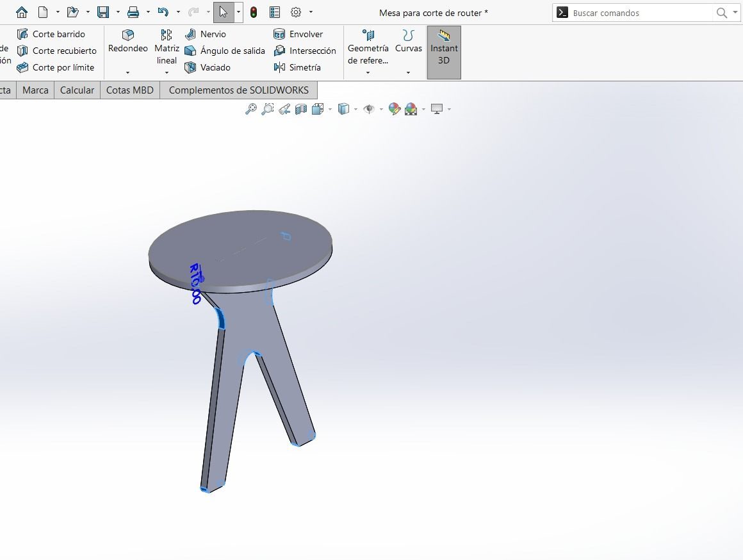Expand display style dropdown arrow

356,109
